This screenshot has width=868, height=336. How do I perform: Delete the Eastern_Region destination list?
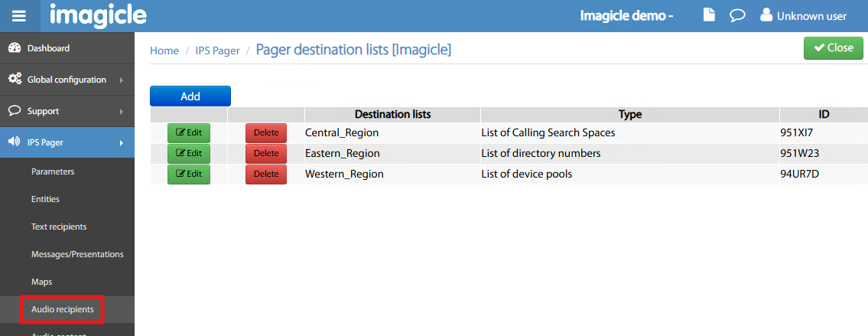pos(266,153)
